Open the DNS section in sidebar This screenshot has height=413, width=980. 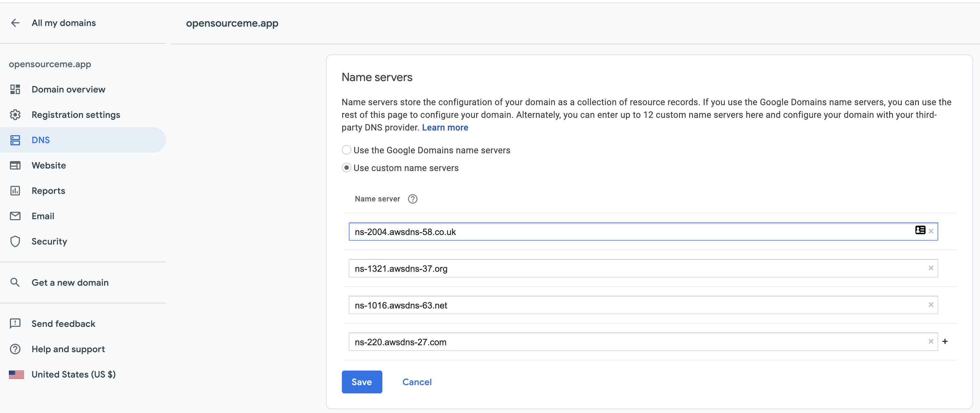pos(41,140)
